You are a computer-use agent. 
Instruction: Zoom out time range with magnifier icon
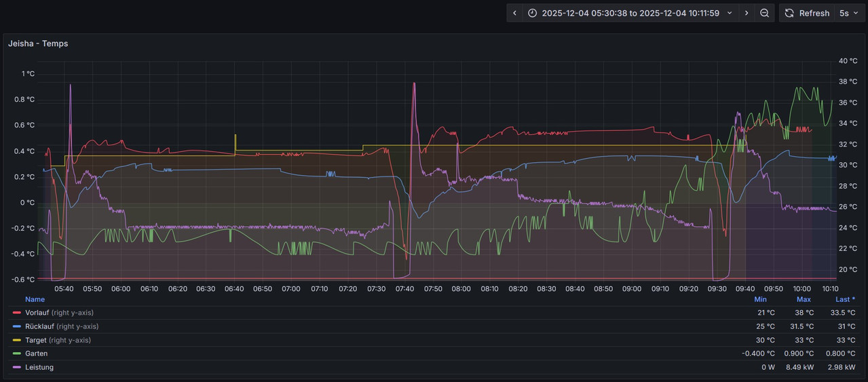(x=765, y=13)
